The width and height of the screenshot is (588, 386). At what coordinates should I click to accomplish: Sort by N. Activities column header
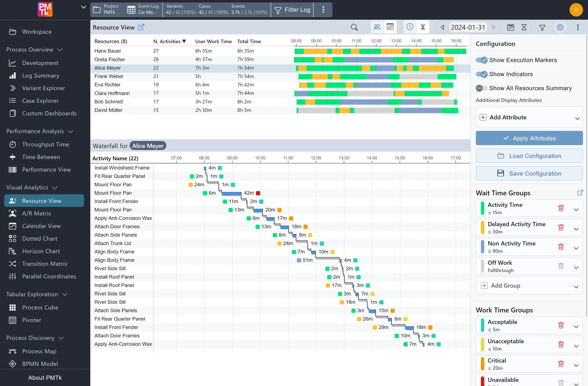click(170, 41)
